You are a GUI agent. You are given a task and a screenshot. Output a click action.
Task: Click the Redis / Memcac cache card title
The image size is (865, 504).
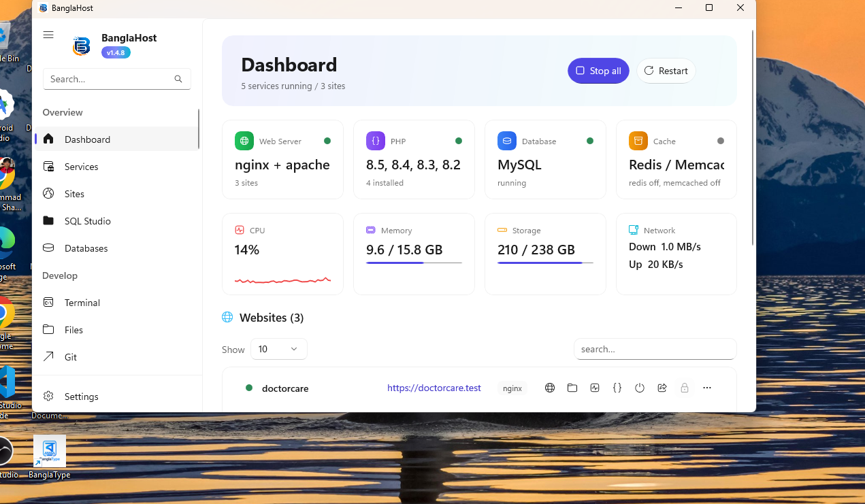(676, 165)
